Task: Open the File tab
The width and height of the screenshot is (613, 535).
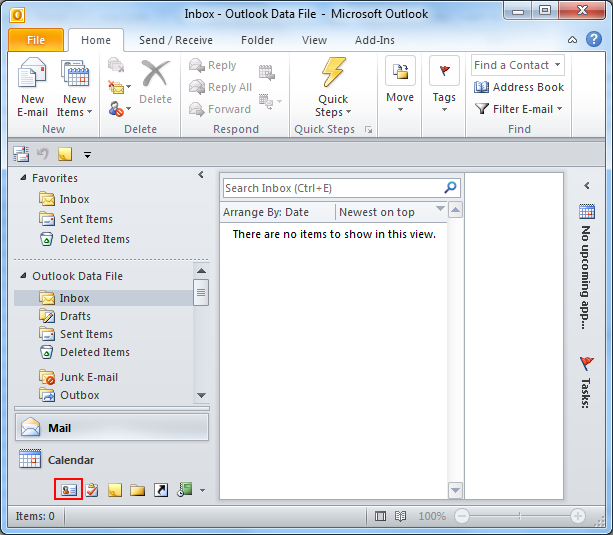Action: tap(36, 40)
